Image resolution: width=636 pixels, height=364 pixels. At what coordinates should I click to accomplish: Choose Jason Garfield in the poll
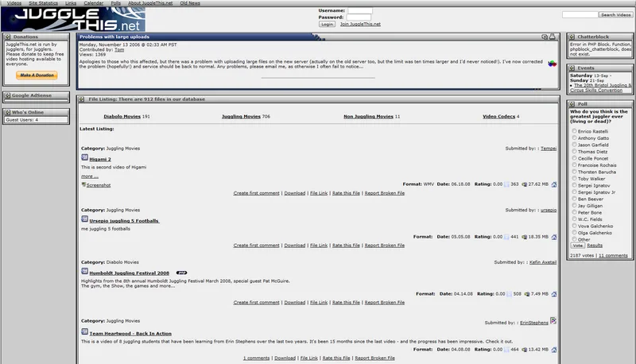[x=574, y=145]
